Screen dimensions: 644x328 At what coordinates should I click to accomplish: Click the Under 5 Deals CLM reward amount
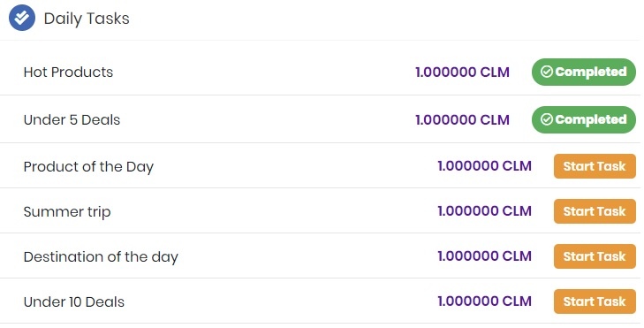click(463, 120)
